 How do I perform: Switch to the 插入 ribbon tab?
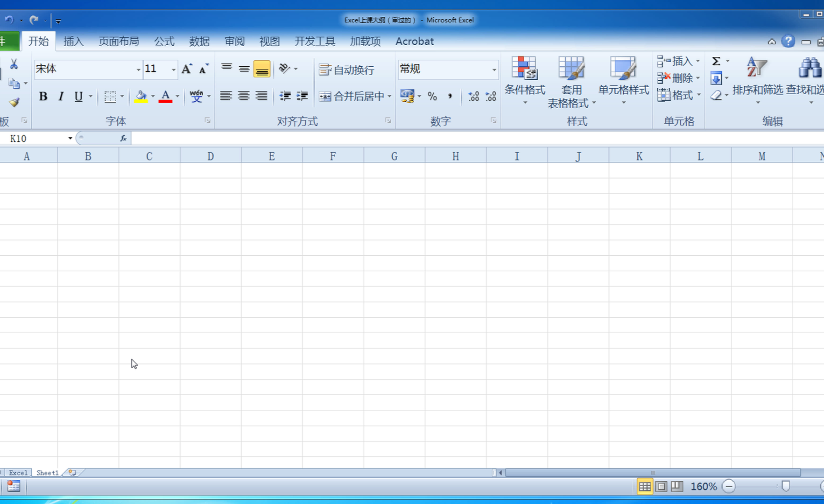(73, 41)
